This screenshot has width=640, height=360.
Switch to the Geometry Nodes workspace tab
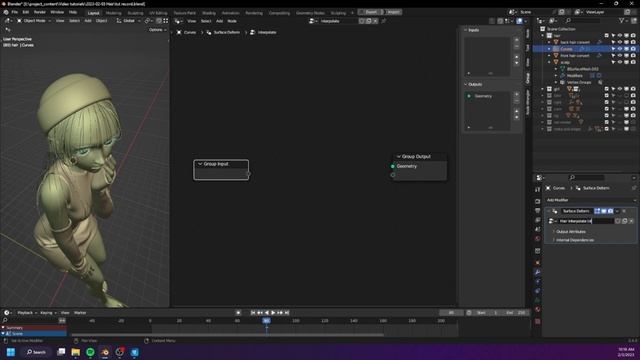[x=310, y=13]
